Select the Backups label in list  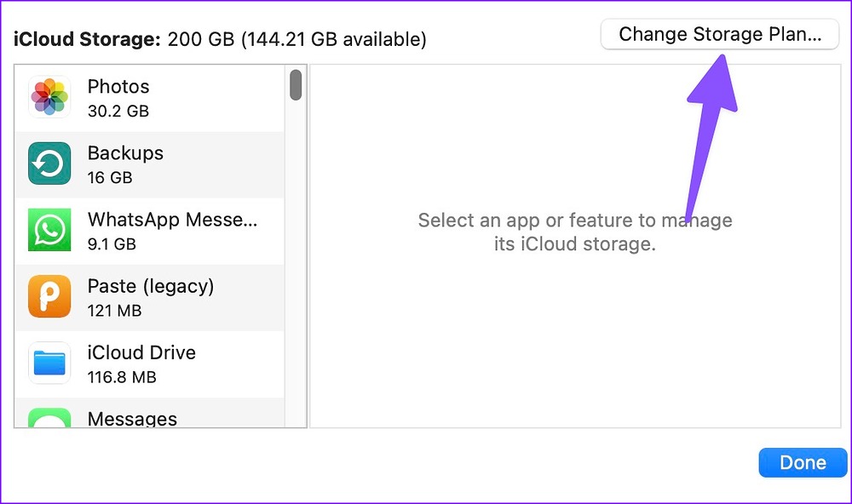(x=125, y=153)
